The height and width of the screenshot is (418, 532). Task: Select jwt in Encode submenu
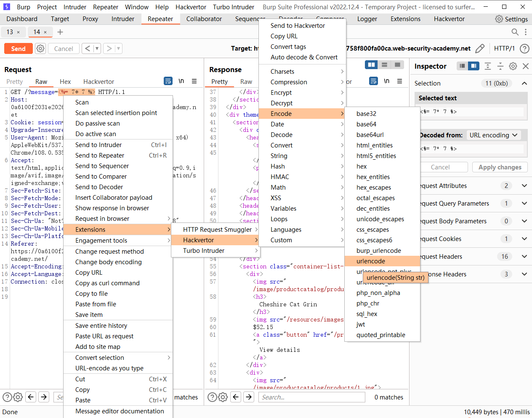click(x=382, y=324)
